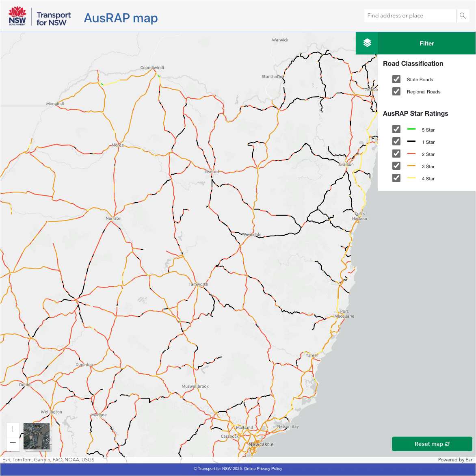
Task: Zoom out with the minus button
Action: coord(13,443)
